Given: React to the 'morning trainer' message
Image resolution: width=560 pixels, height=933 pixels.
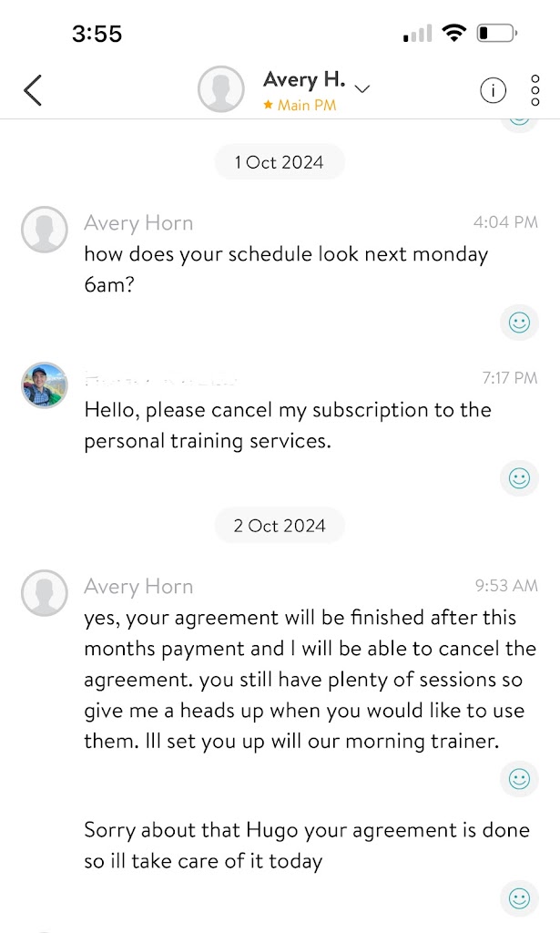Looking at the screenshot, I should [x=519, y=779].
